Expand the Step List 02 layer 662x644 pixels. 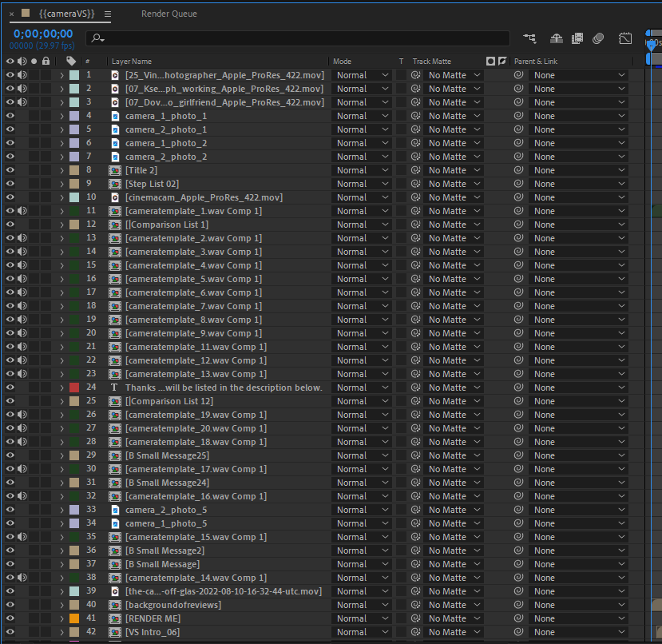(x=61, y=184)
